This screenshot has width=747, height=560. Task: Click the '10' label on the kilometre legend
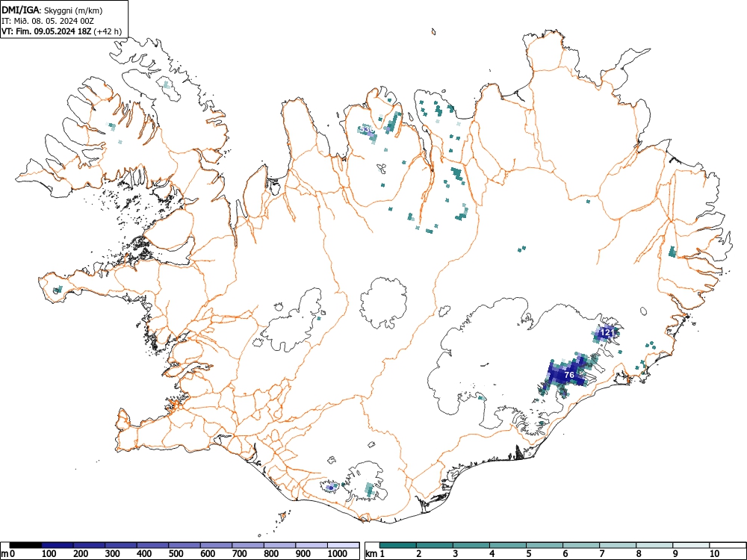click(715, 554)
